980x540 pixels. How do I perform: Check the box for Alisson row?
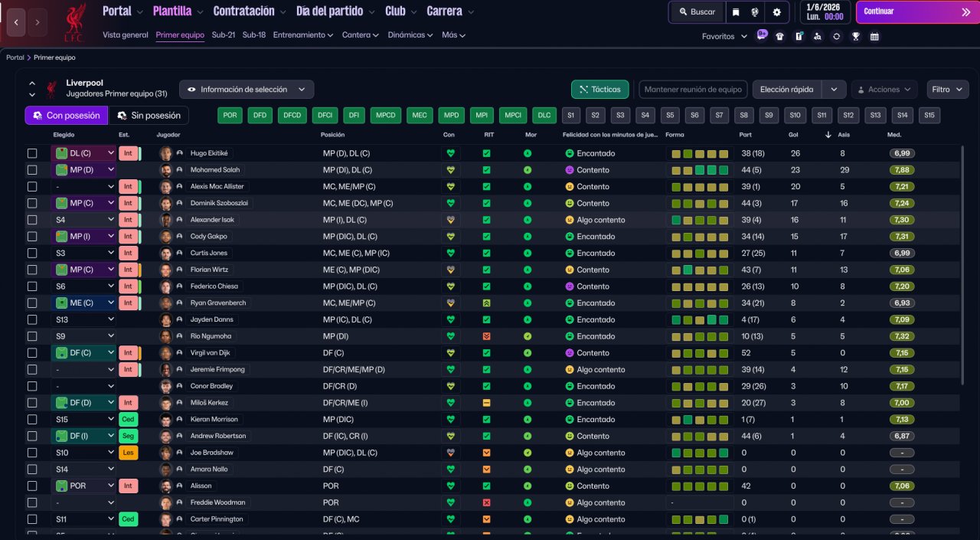coord(32,486)
